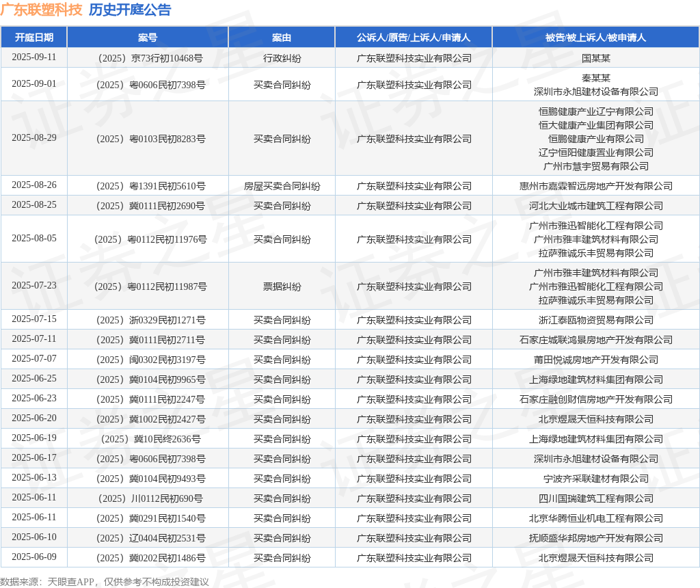The height and width of the screenshot is (588, 700).
Task: Select the cause cell "行政纠纷"
Action: (282, 58)
